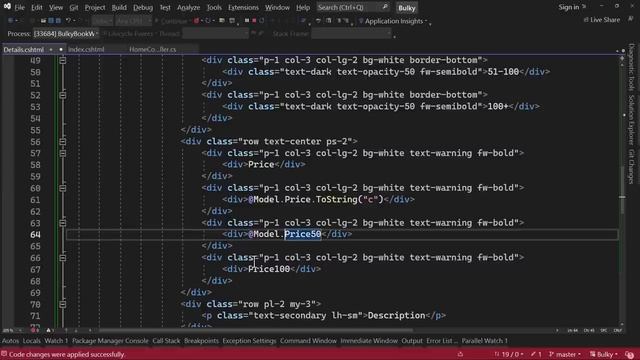This screenshot has width=640, height=360.
Task: Click the Hot Reload flame icon
Action: point(196,20)
